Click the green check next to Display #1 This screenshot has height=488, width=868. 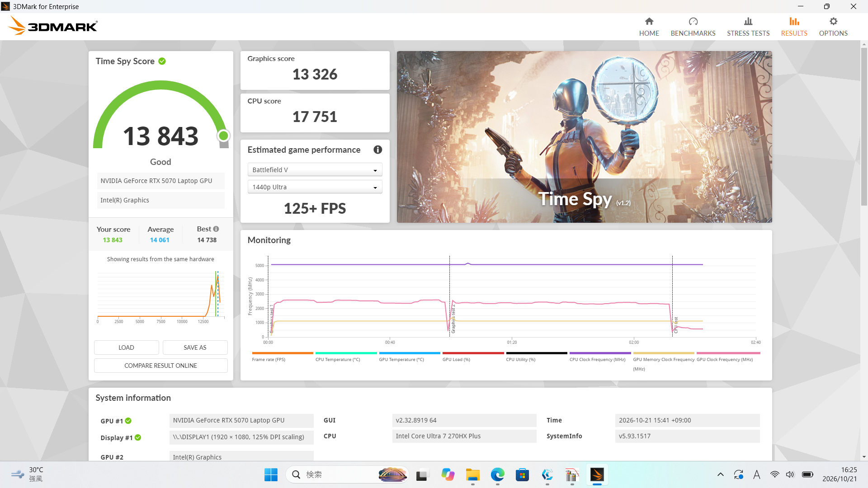[x=138, y=437]
